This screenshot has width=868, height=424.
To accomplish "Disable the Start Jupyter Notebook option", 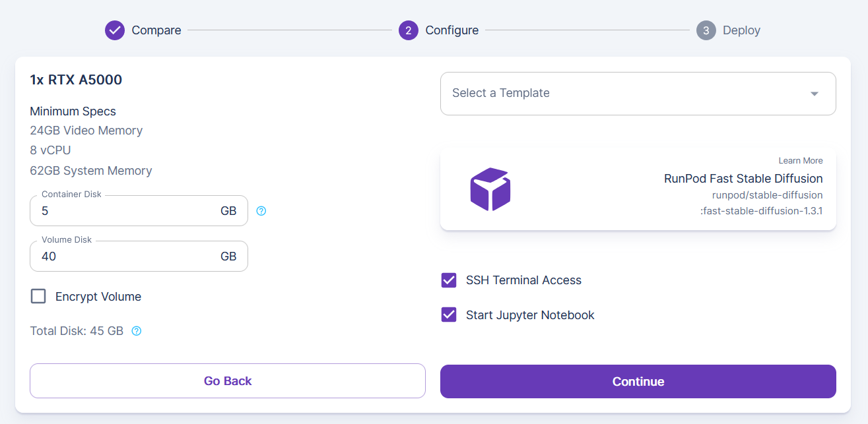I will point(449,315).
